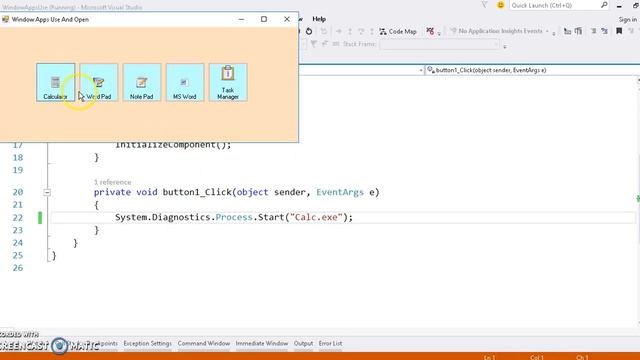Click the Restart debugging circular arrow icon

(x=309, y=31)
